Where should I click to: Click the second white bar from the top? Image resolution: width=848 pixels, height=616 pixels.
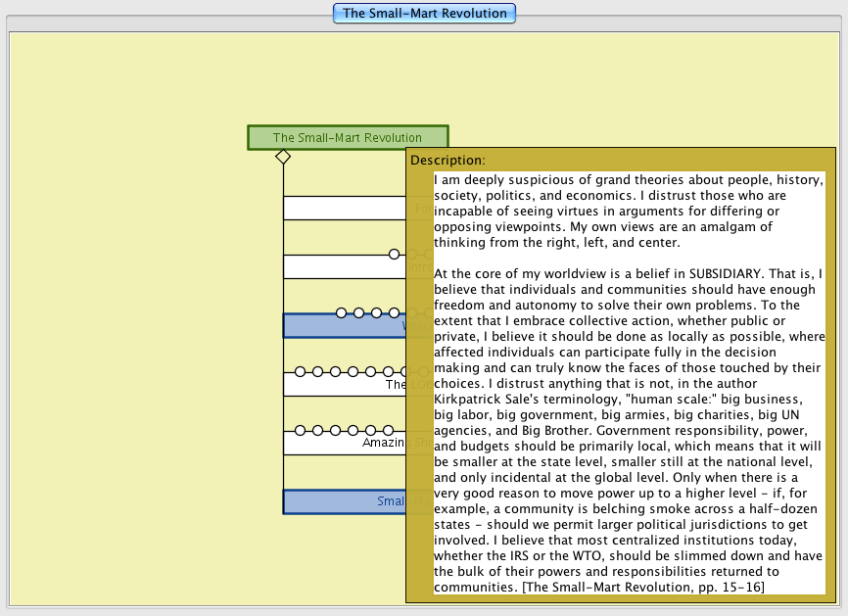(344, 267)
